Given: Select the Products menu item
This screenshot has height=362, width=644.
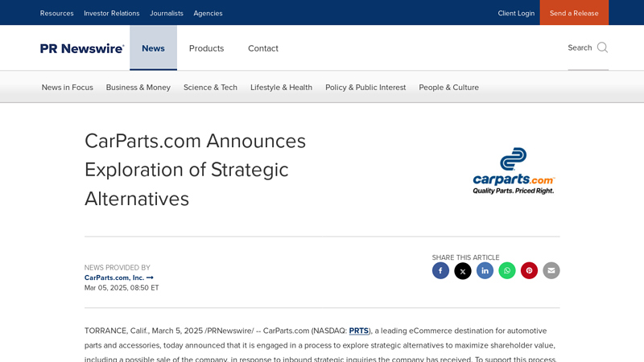Looking at the screenshot, I should click(206, 48).
